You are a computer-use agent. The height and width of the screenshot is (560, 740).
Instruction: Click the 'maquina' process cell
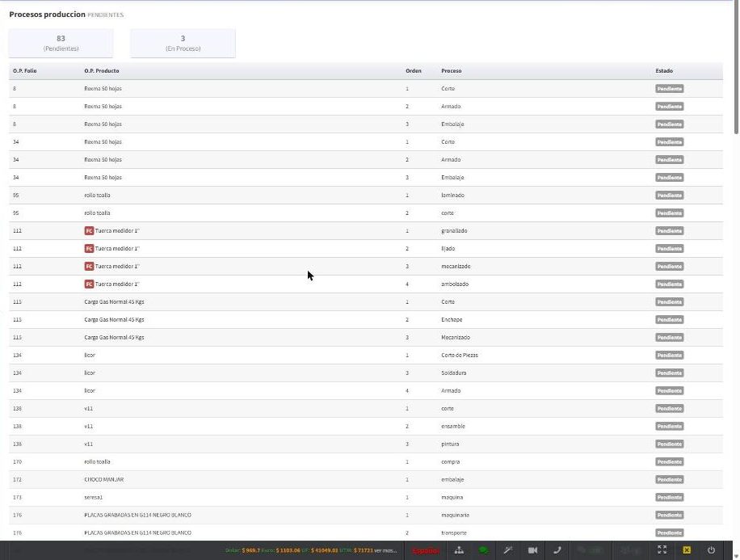452,497
